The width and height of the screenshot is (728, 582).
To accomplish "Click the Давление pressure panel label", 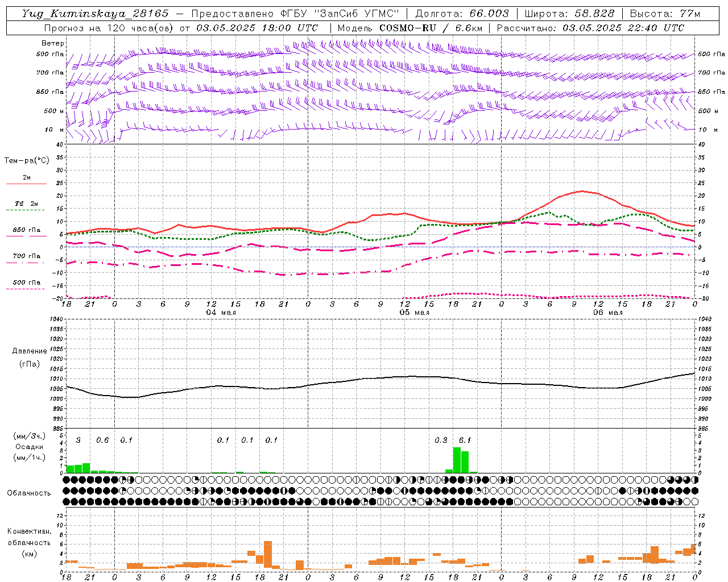I will [x=30, y=351].
